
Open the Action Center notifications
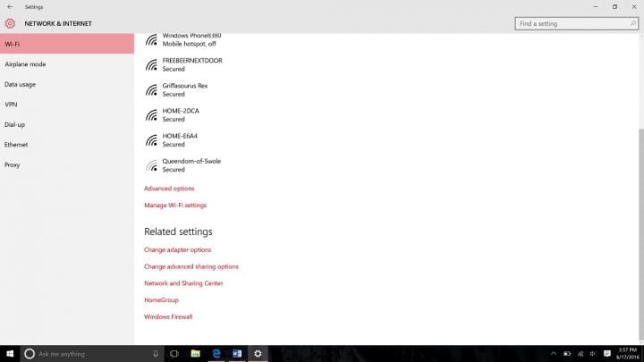tap(607, 354)
